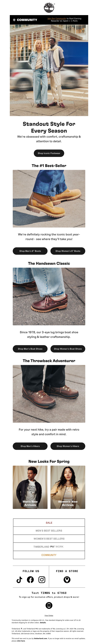Select Timberland PRO Work menu entry

click(49, 547)
